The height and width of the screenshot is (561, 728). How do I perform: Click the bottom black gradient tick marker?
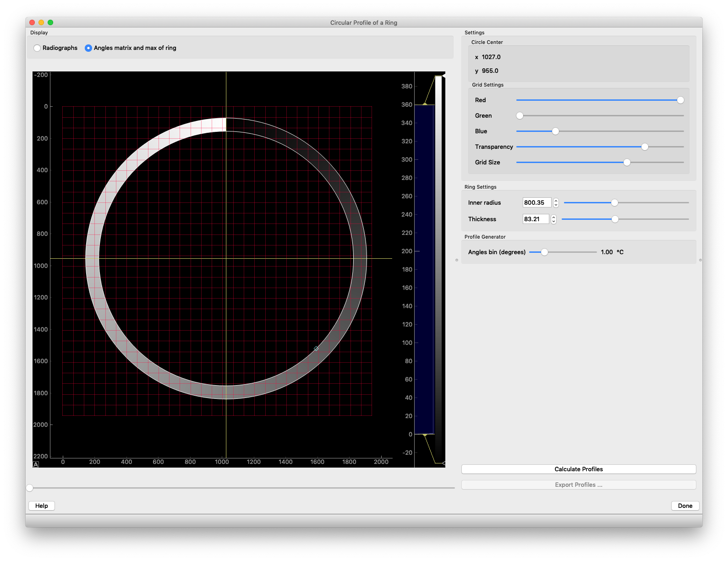(443, 463)
